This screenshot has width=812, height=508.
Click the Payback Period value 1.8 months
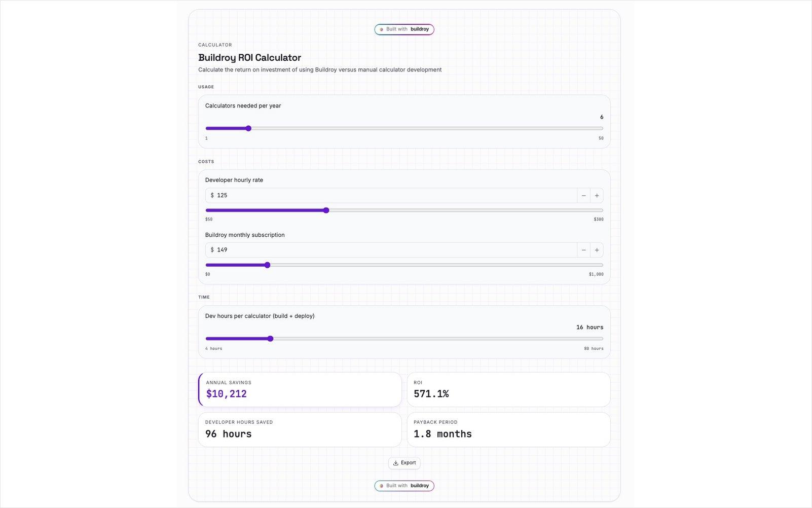[442, 434]
